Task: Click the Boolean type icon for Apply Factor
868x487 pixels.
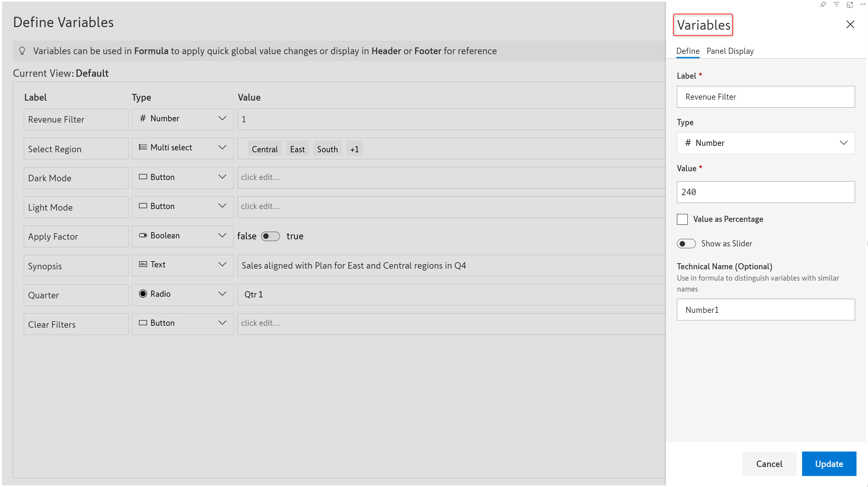Action: pos(143,235)
